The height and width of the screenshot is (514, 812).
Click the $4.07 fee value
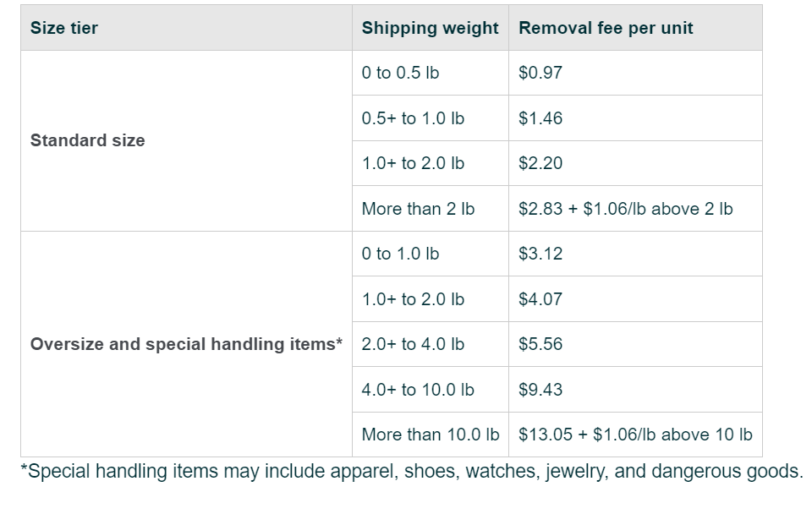pyautogui.click(x=540, y=299)
